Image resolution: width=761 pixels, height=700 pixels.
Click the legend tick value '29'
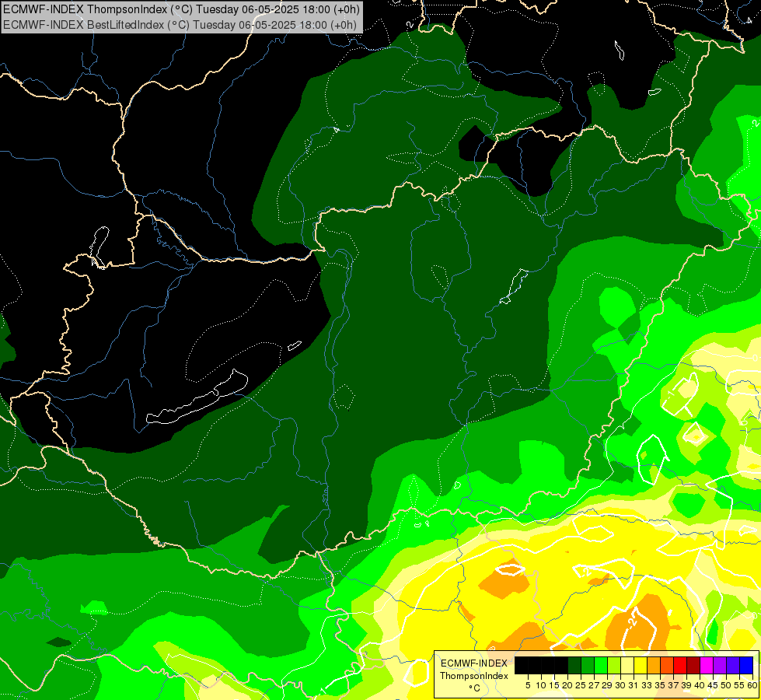click(607, 685)
